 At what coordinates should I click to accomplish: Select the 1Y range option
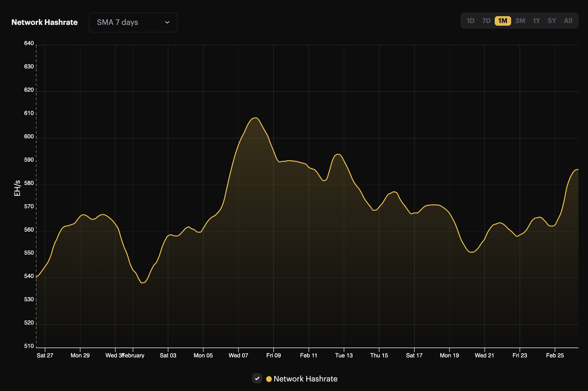pyautogui.click(x=536, y=20)
